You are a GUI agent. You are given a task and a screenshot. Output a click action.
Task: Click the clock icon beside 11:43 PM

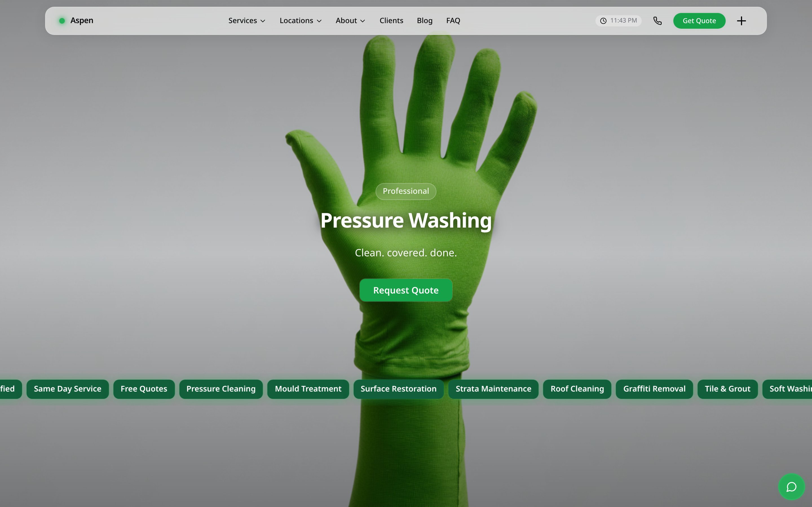pyautogui.click(x=603, y=21)
